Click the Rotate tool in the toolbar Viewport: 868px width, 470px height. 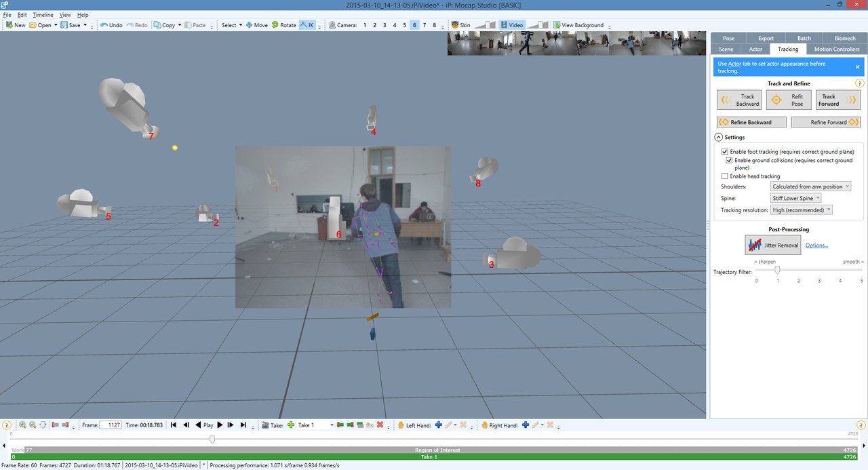pyautogui.click(x=284, y=25)
